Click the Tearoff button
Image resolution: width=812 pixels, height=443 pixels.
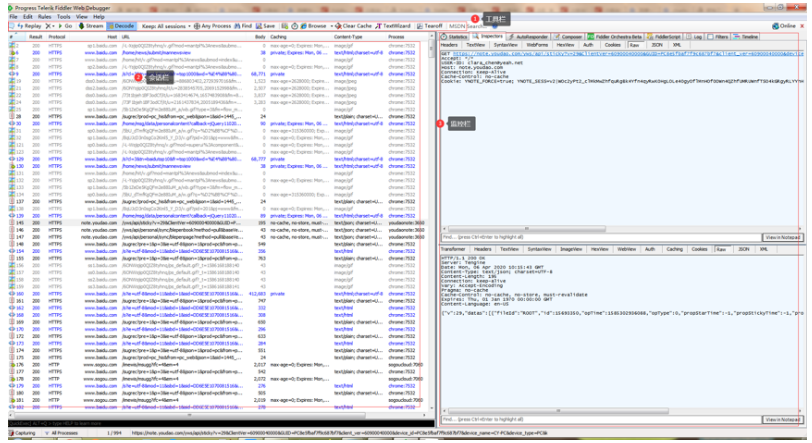pyautogui.click(x=430, y=26)
